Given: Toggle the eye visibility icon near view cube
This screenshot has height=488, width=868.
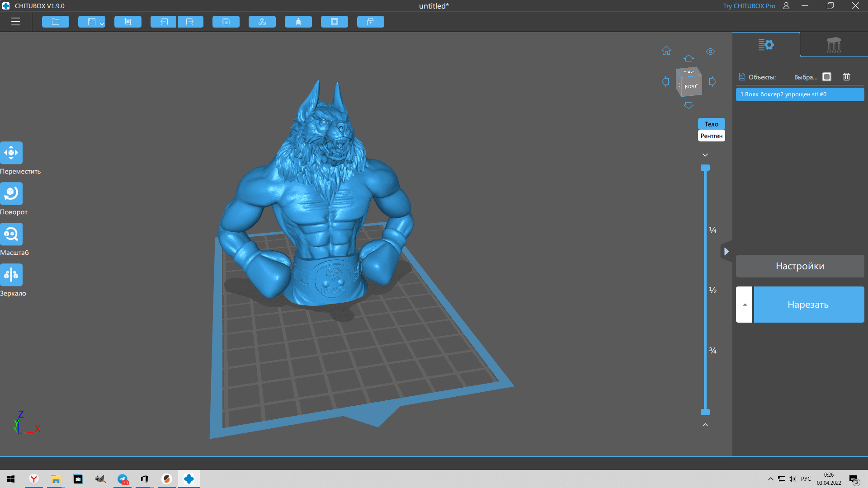Looking at the screenshot, I should (710, 52).
